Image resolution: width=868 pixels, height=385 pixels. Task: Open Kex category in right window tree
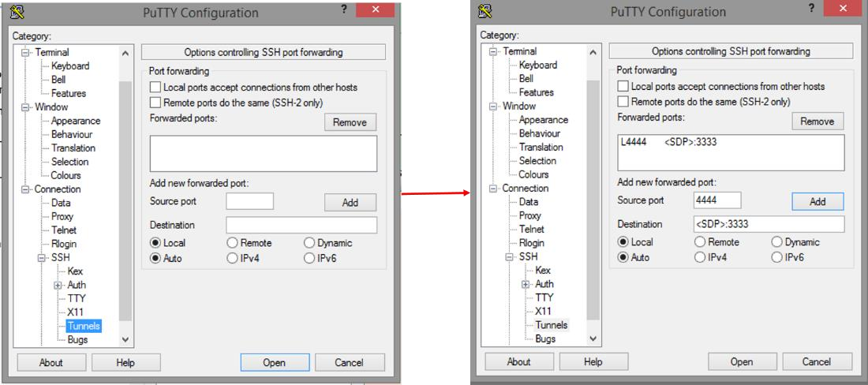click(x=543, y=270)
